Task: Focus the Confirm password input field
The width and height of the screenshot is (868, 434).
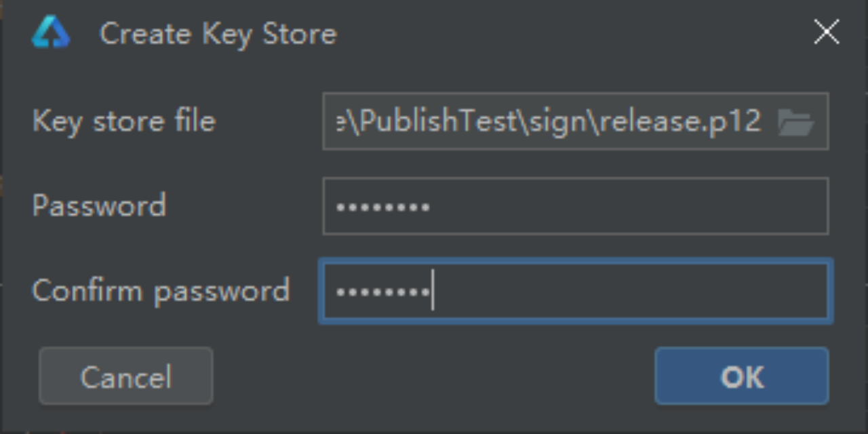Action: [575, 292]
